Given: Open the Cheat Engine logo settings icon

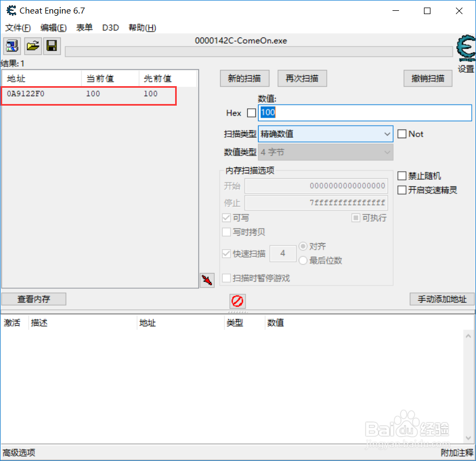Looking at the screenshot, I should (x=466, y=48).
